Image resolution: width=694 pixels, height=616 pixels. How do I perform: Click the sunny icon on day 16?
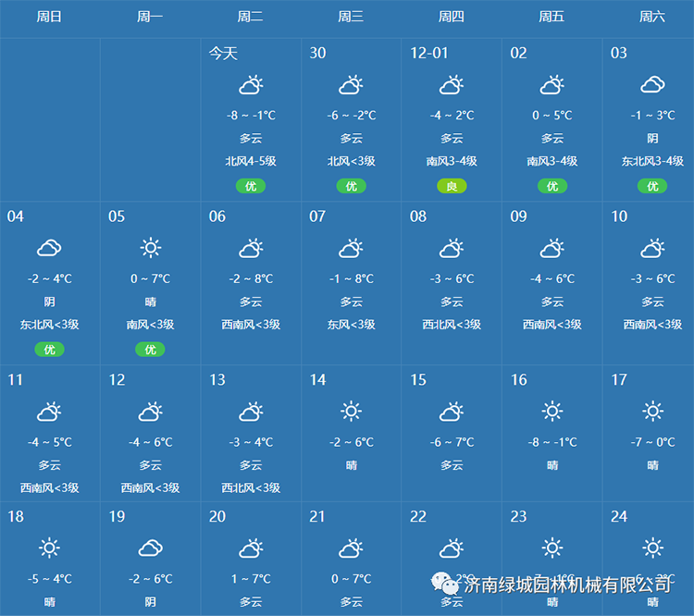(551, 412)
